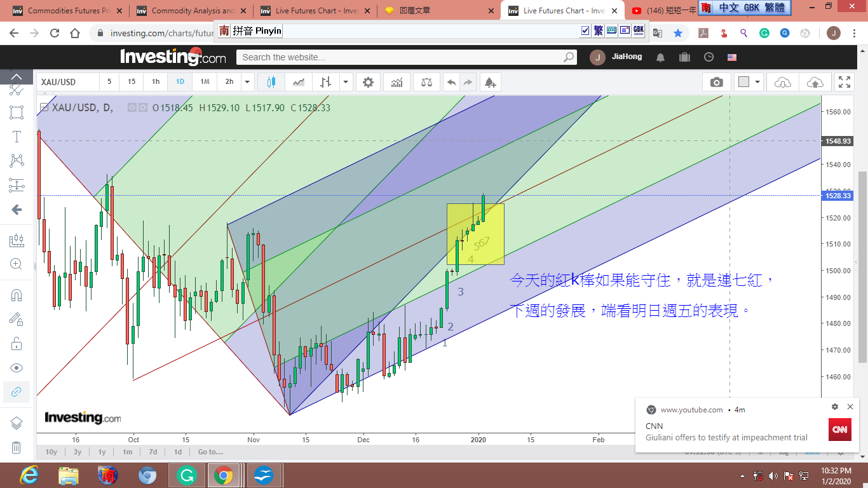This screenshot has height=488, width=868.
Task: Open the prediction and measurement tools
Action: point(17,185)
